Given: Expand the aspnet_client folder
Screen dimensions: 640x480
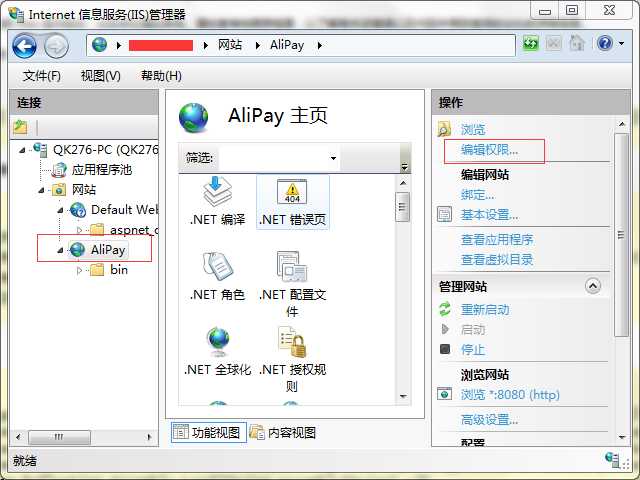Looking at the screenshot, I should point(80,230).
